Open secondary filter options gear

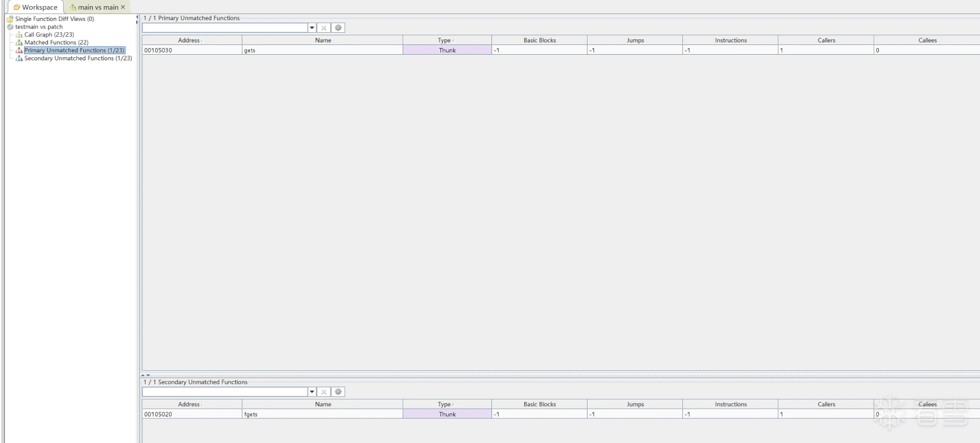point(338,392)
